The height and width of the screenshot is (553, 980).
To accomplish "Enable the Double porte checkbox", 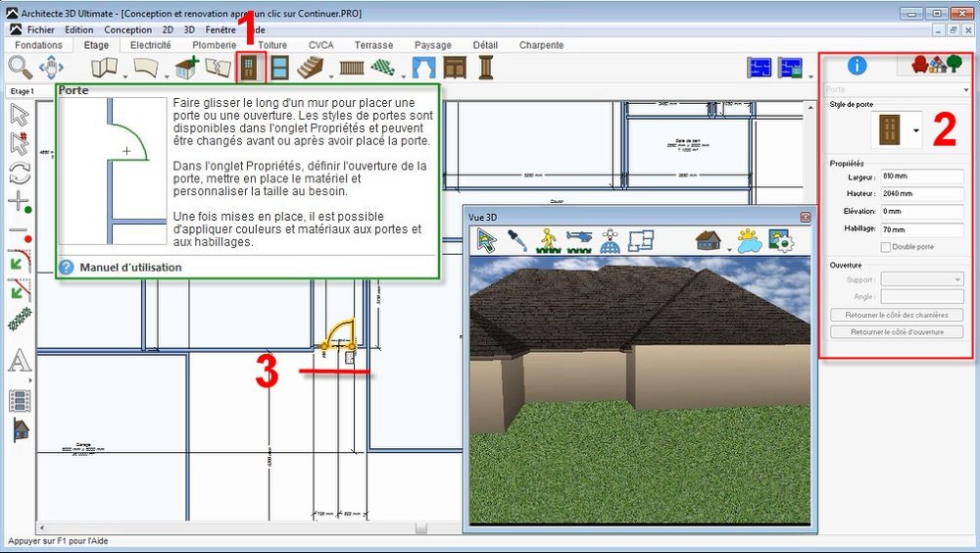I will tap(885, 247).
